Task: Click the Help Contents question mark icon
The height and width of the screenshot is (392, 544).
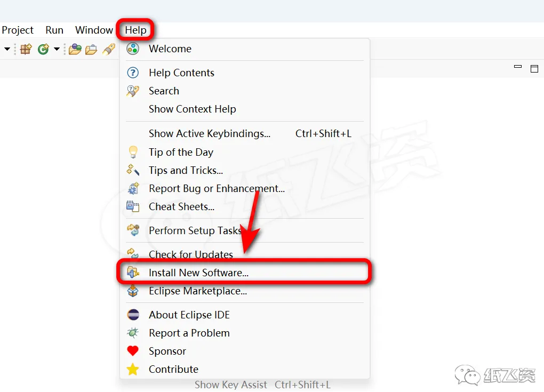Action: pos(133,73)
